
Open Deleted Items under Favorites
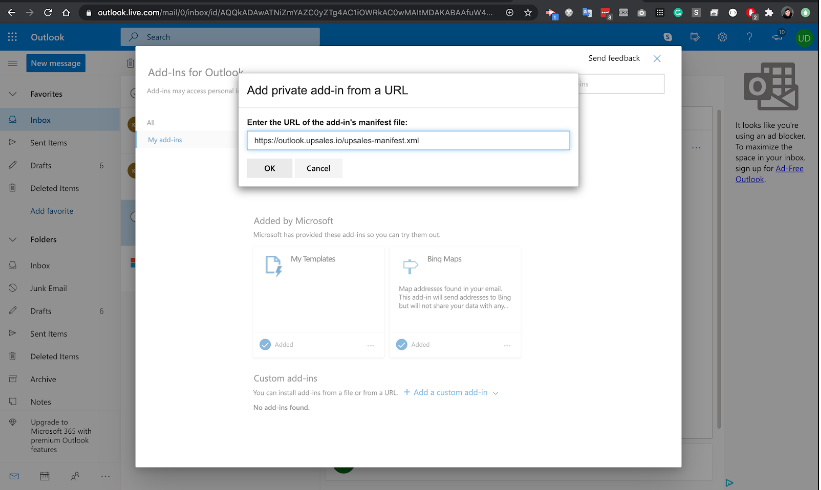click(x=60, y=188)
